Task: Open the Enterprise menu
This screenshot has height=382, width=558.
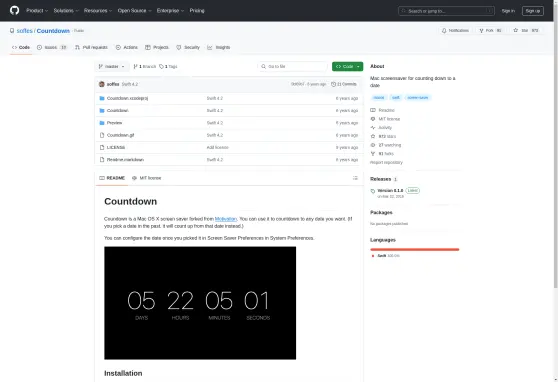Action: (x=170, y=11)
